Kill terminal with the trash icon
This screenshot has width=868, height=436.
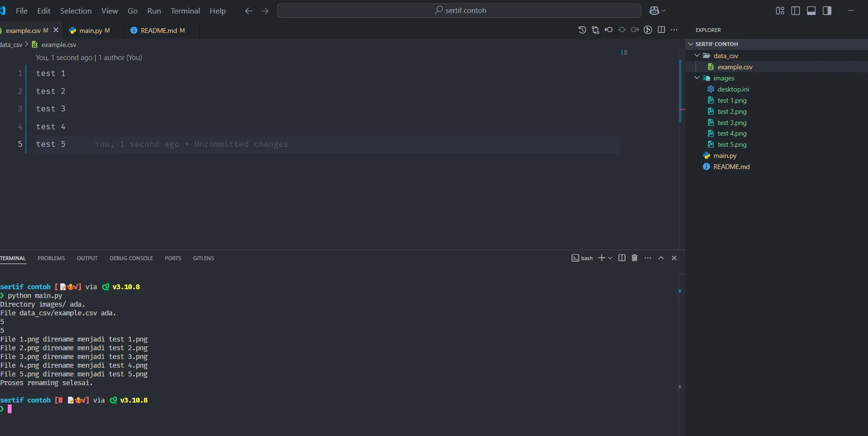click(635, 258)
